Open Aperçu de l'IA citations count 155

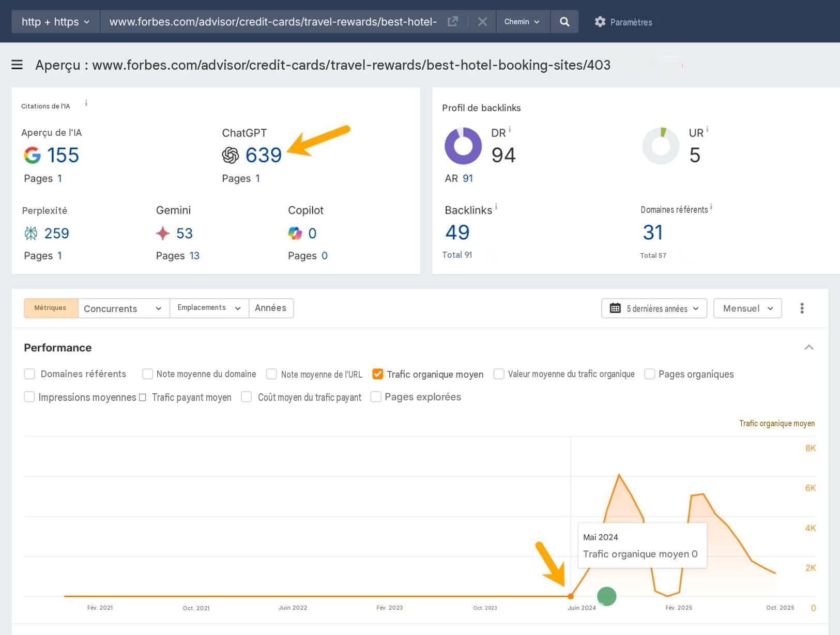(63, 155)
